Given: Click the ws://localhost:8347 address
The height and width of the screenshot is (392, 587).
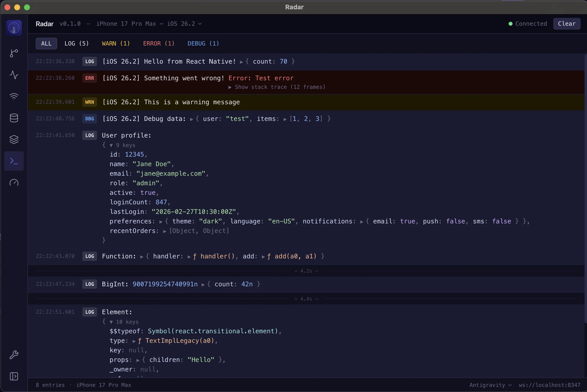Looking at the screenshot, I should pyautogui.click(x=550, y=385).
